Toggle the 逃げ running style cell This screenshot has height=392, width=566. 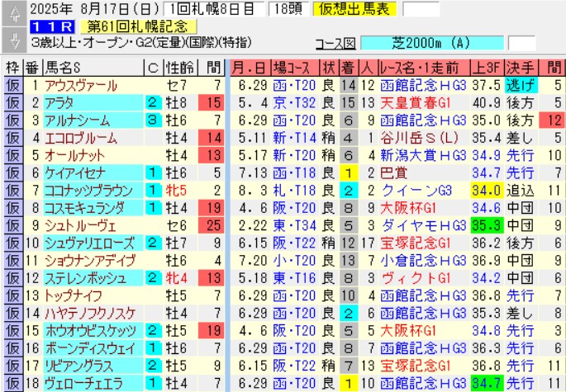point(520,84)
